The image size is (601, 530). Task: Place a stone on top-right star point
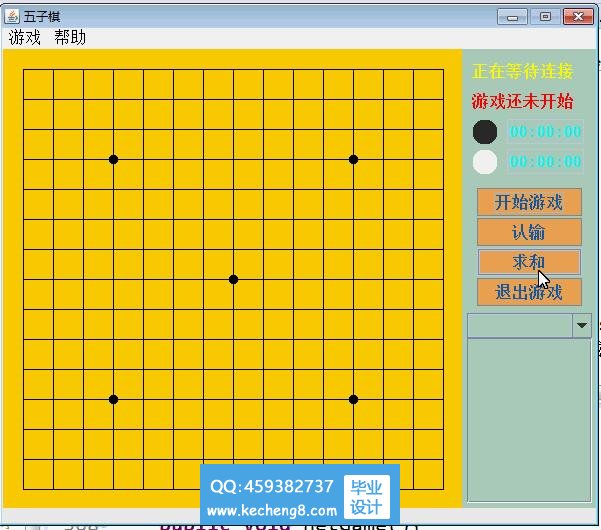(353, 159)
